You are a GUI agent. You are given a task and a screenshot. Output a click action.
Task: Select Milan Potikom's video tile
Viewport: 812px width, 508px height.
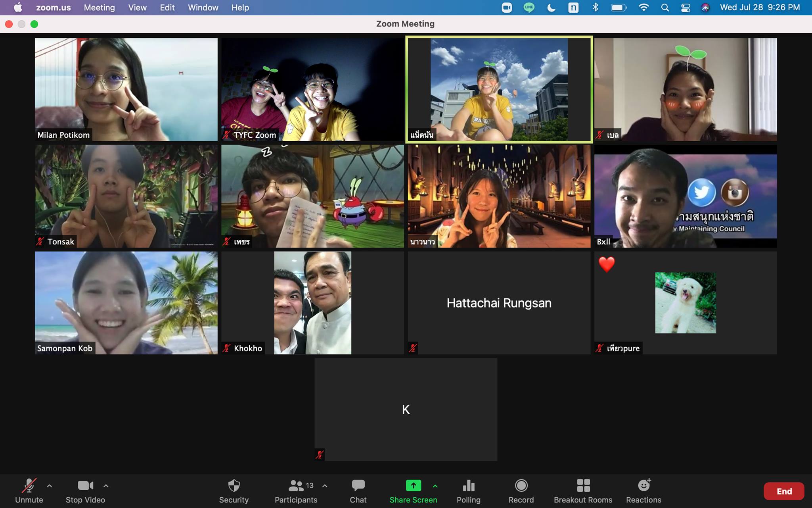pos(126,89)
